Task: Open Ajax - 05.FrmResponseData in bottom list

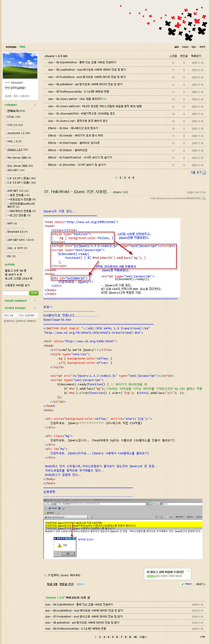Action: [x=76, y=629]
